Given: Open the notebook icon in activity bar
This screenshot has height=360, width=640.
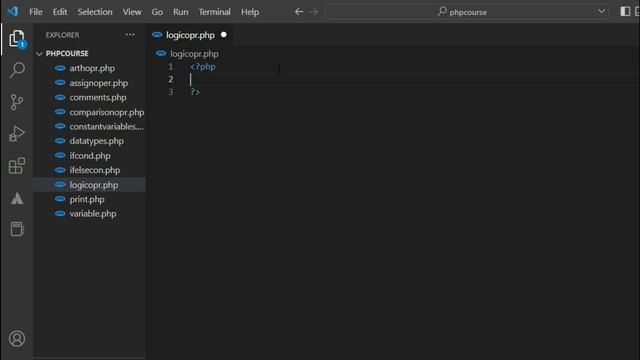Looking at the screenshot, I should click(17, 229).
